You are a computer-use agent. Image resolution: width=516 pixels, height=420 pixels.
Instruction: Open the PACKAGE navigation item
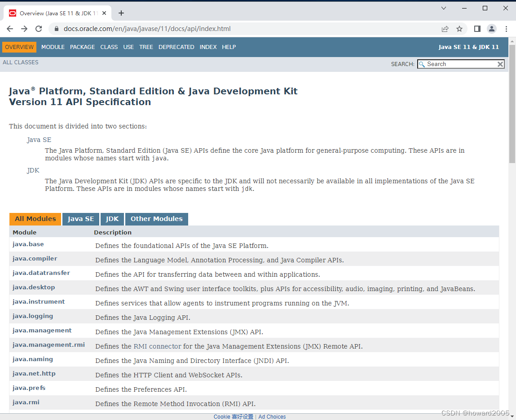tap(83, 47)
